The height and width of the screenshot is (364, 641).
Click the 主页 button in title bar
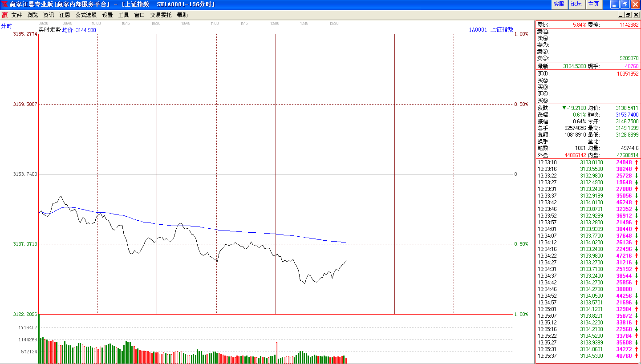[x=593, y=4]
